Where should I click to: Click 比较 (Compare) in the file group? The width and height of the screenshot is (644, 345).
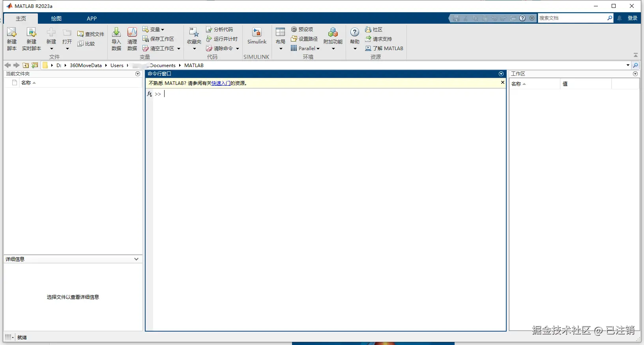[86, 43]
